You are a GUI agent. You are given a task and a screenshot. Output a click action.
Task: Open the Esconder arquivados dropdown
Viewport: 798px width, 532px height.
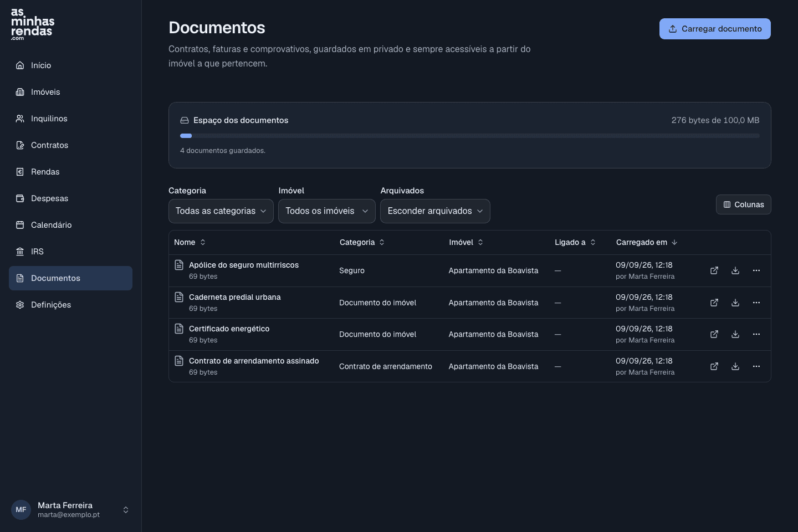click(x=435, y=211)
